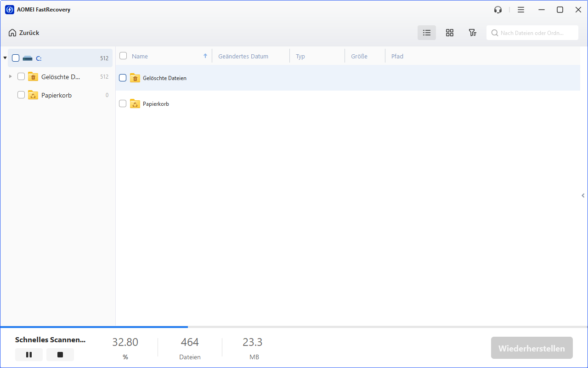Viewport: 588px width, 368px height.
Task: Pause the quick scan
Action: click(x=29, y=355)
